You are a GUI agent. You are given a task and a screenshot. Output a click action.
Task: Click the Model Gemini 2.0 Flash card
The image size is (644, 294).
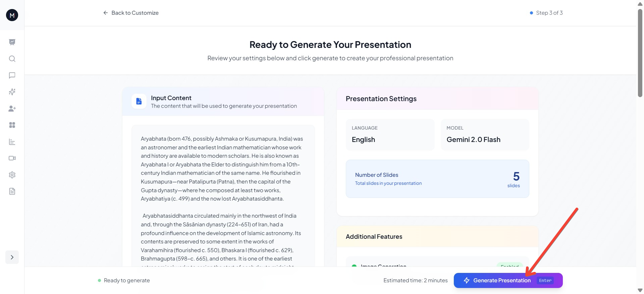(x=485, y=135)
